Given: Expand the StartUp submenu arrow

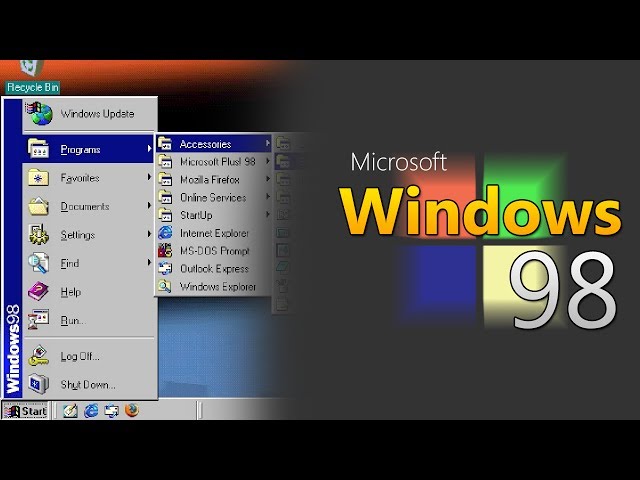Looking at the screenshot, I should [x=268, y=214].
